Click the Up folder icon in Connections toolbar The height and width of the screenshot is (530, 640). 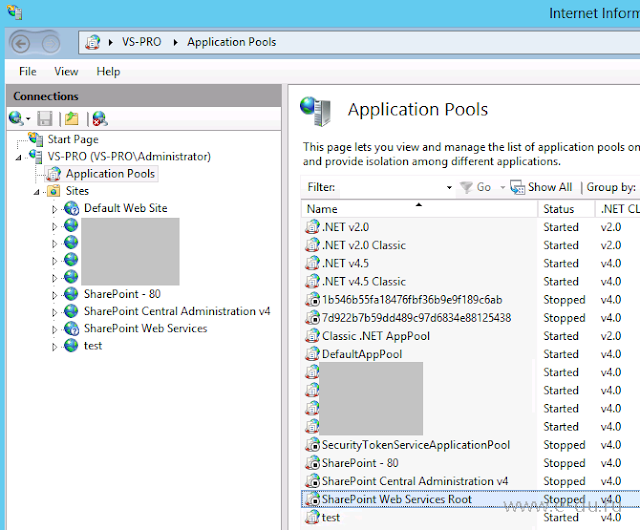pos(71,118)
